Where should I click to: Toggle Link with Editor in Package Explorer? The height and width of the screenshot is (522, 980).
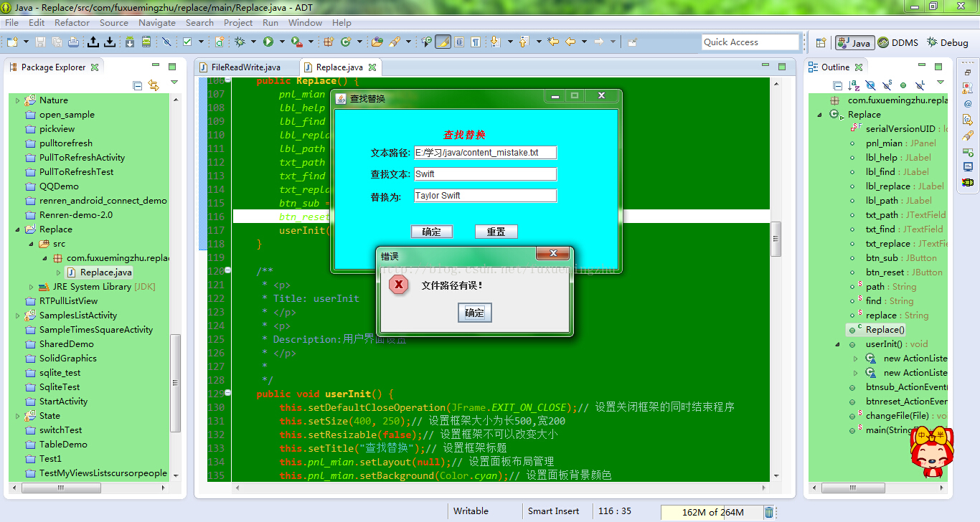coord(154,85)
